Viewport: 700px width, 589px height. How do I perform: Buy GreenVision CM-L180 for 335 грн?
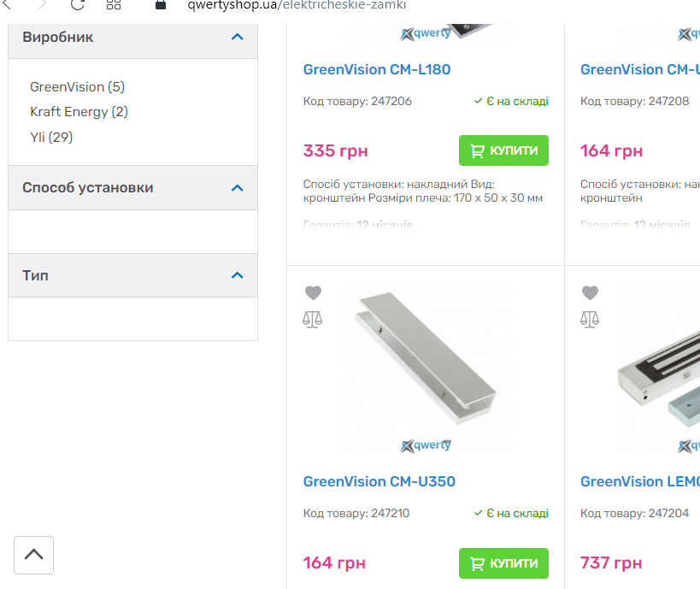[503, 150]
